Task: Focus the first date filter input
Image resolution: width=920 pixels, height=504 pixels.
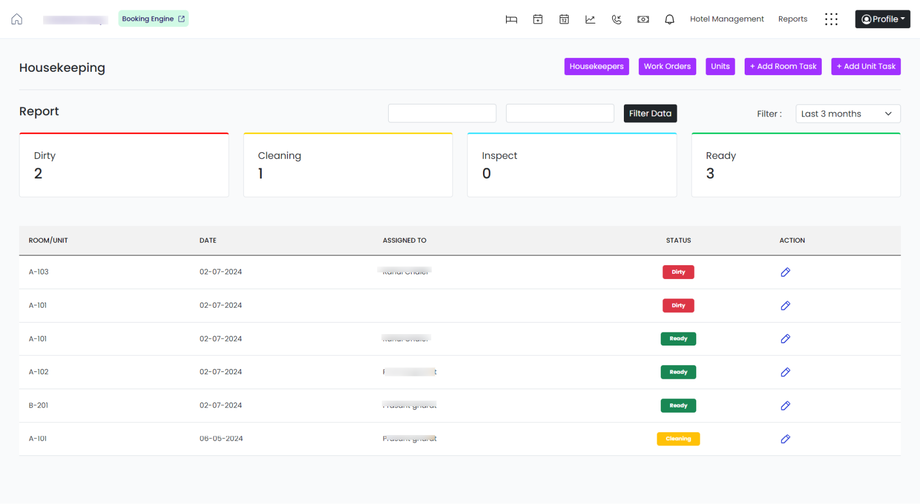Action: coord(442,113)
